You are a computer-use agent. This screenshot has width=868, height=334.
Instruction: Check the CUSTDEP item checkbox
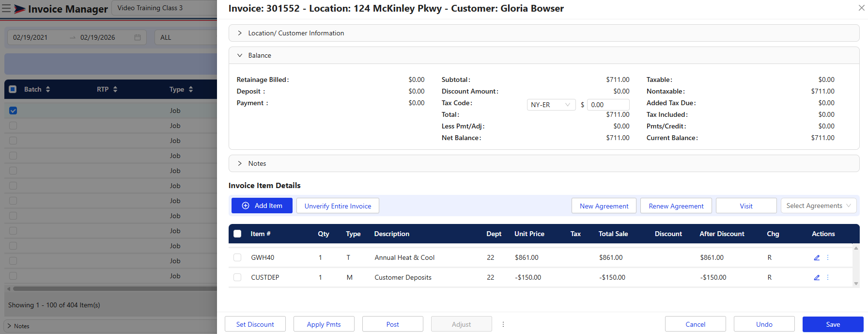[x=237, y=277]
